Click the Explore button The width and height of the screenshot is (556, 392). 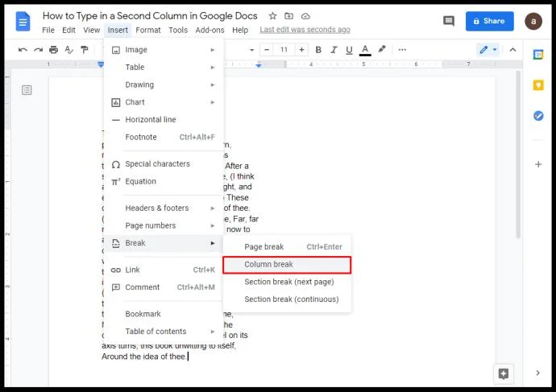click(x=504, y=373)
